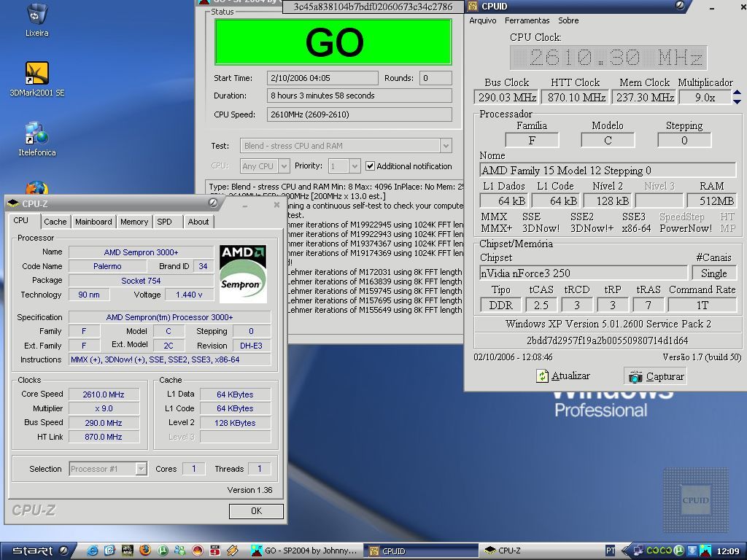Screen dimensions: 747x560
Task: Click the camera icon on Capturar
Action: 635,377
